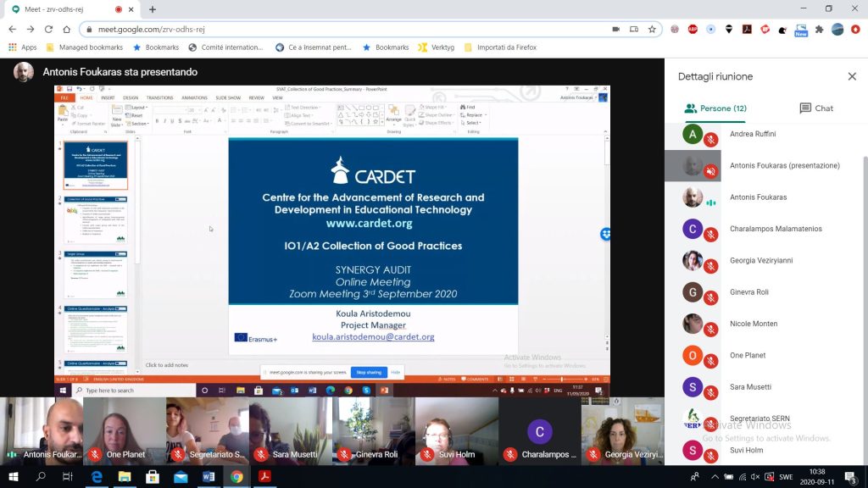Open File Explorer from the taskbar
The height and width of the screenshot is (488, 868).
click(x=125, y=476)
